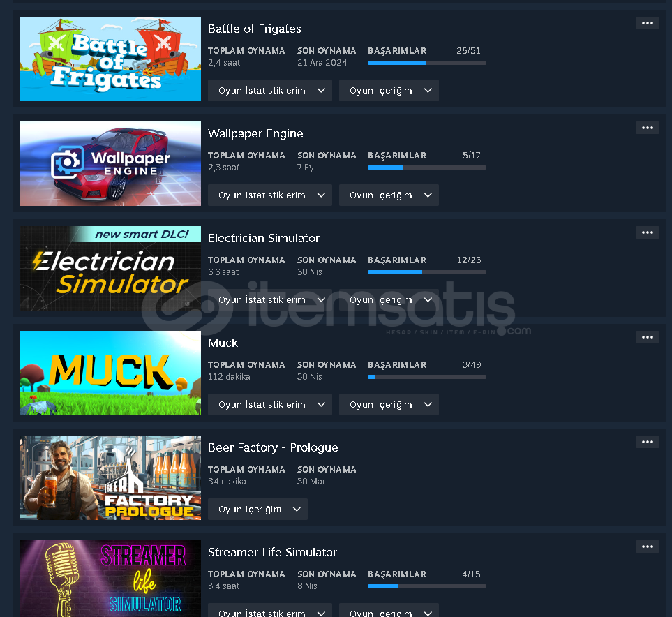Open the three-dot menu for Electrician Simulator
The width and height of the screenshot is (672, 617).
[647, 232]
